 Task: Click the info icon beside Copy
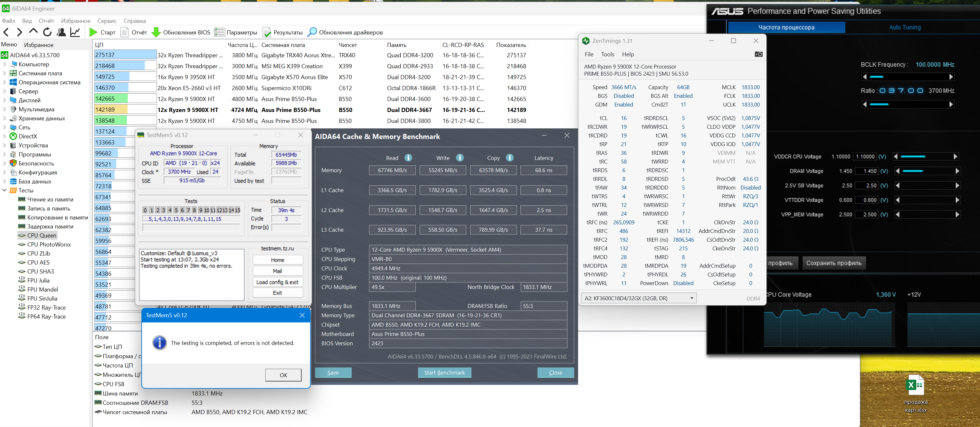tap(510, 158)
